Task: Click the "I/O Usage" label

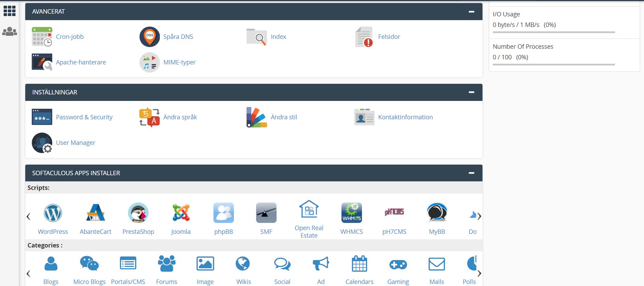Action: click(x=506, y=14)
